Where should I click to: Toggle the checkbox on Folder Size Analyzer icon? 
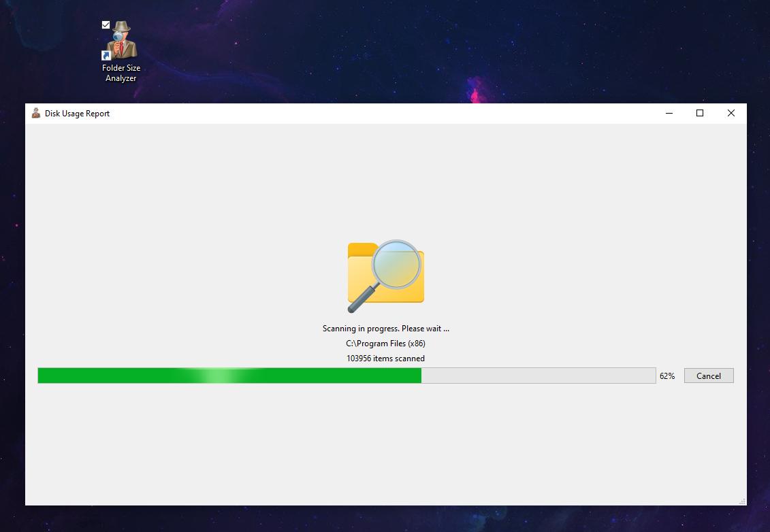tap(106, 24)
